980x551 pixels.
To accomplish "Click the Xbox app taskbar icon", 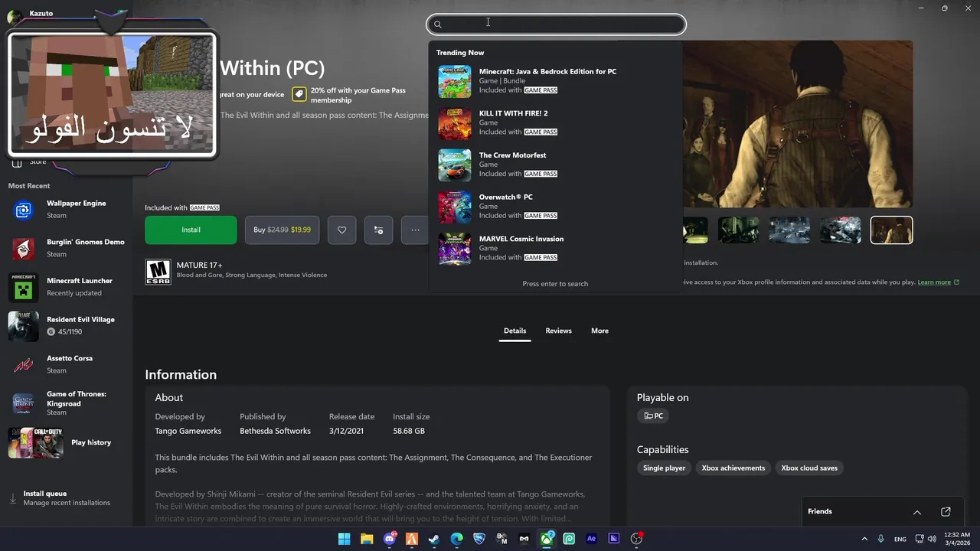I will (x=547, y=539).
